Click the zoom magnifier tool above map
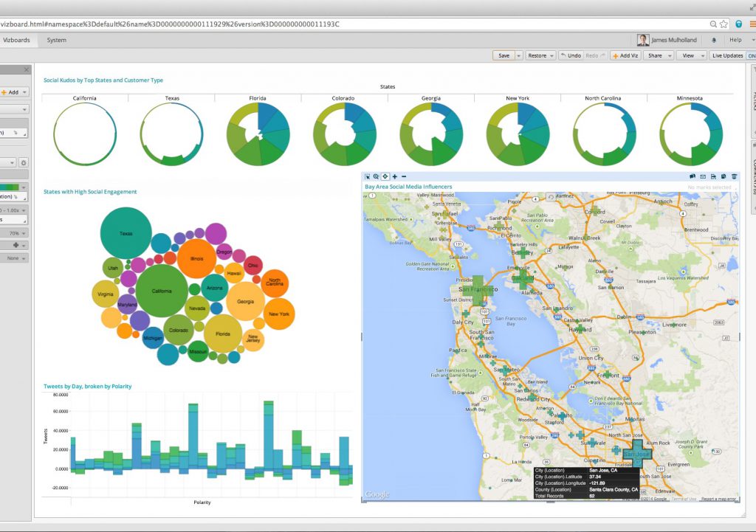 pyautogui.click(x=376, y=176)
